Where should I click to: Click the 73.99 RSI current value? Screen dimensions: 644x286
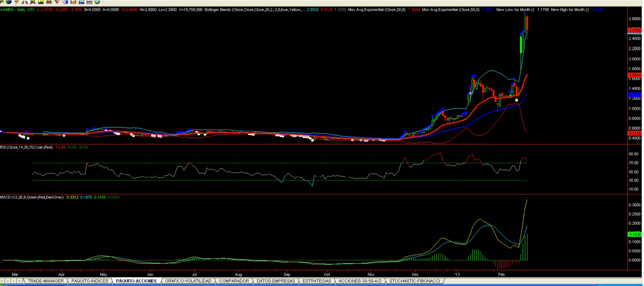(x=60, y=147)
